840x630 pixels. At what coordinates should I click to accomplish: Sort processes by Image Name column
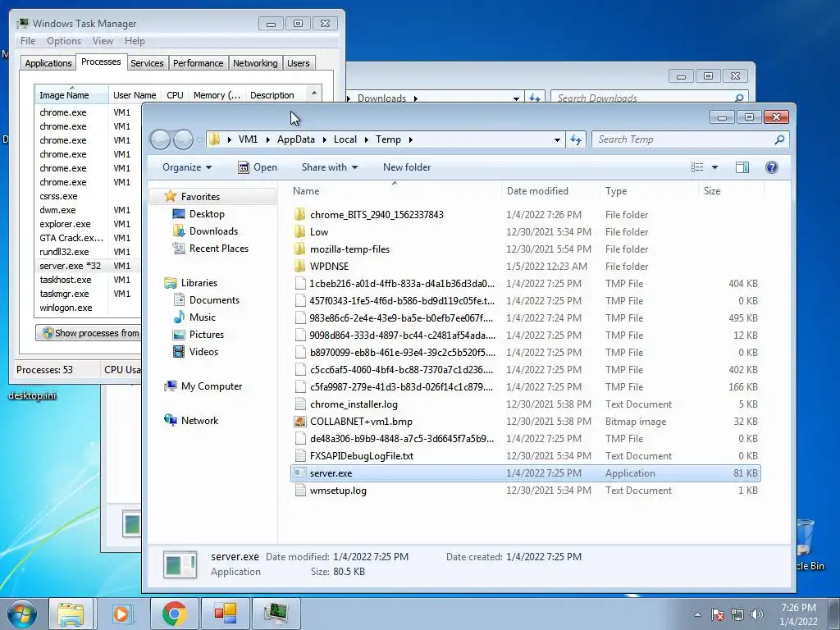[71, 95]
